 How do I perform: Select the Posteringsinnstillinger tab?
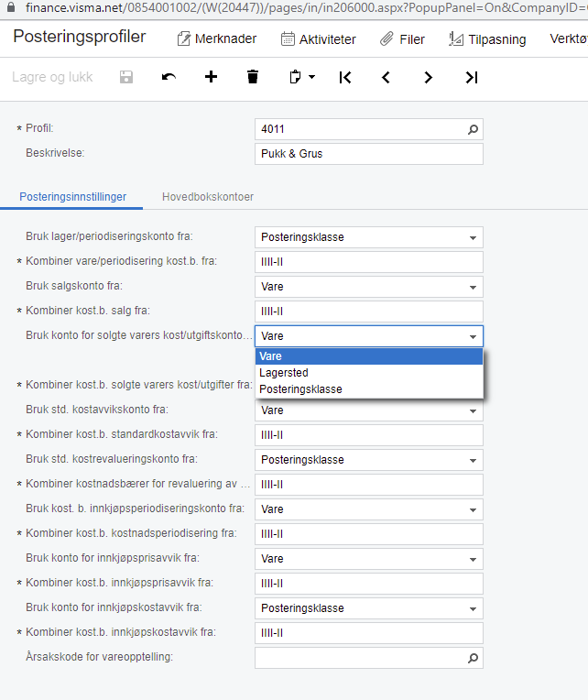click(x=72, y=197)
